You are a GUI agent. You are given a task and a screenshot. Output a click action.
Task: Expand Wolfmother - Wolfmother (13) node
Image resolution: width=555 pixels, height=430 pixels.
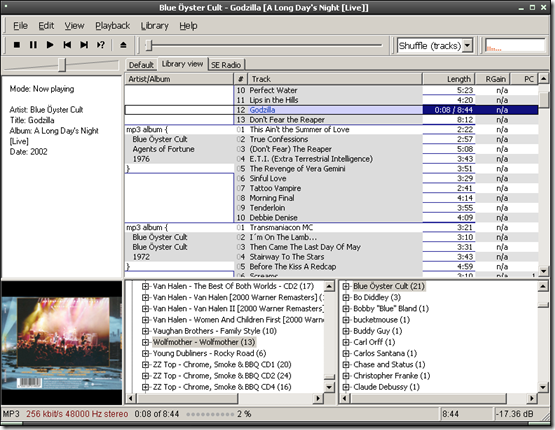[x=145, y=342]
